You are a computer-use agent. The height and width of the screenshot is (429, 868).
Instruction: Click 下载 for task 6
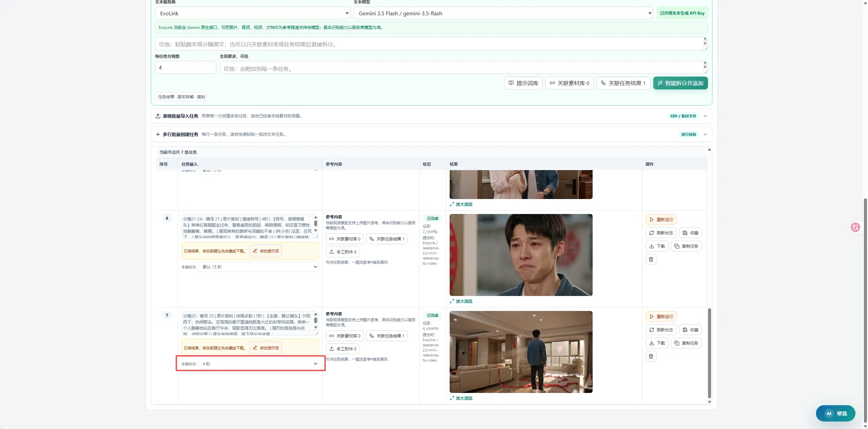[x=657, y=246]
